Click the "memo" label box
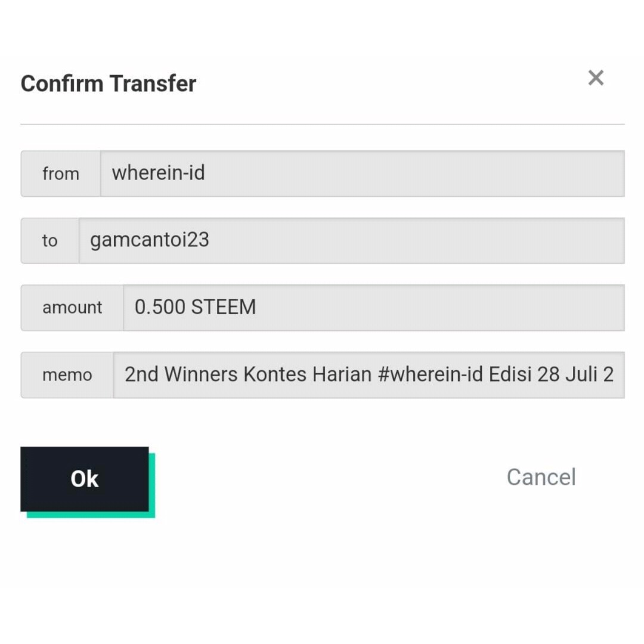Viewport: 644px width, 644px height. click(x=67, y=374)
